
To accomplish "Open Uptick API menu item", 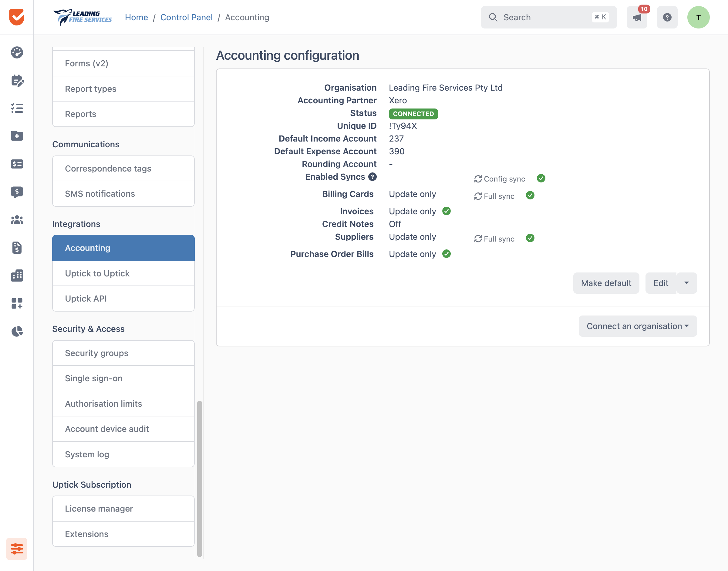I will (x=123, y=299).
